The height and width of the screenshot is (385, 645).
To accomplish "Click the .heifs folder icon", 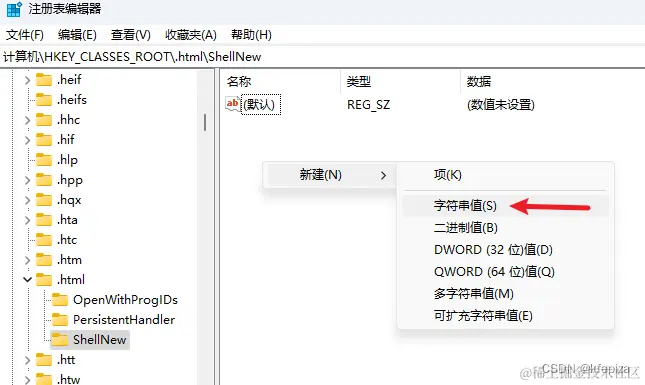I will click(x=44, y=100).
